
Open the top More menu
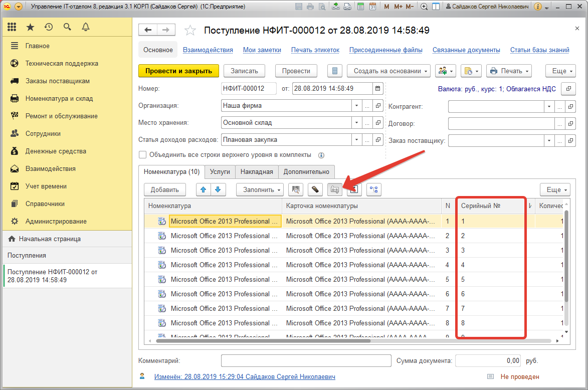(x=560, y=71)
